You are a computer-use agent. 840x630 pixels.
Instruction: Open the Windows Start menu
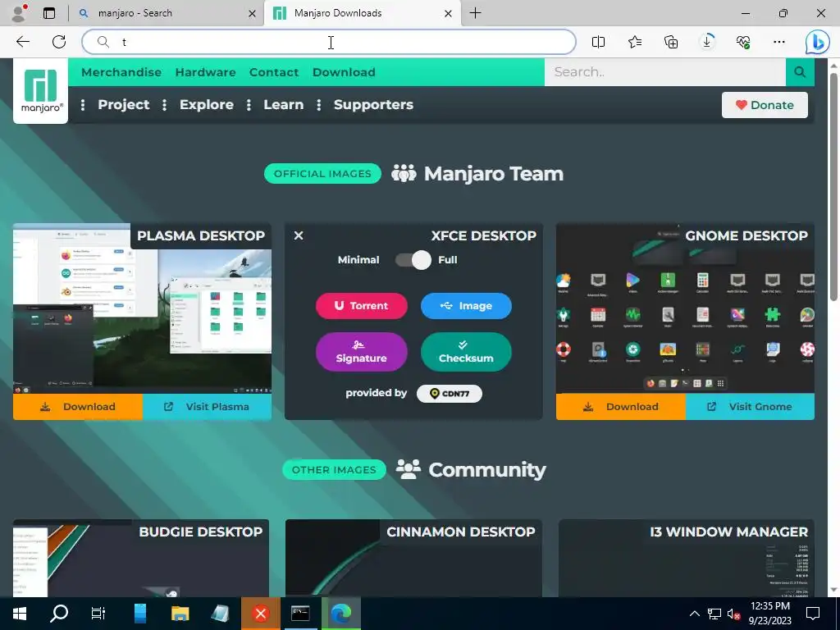click(20, 614)
